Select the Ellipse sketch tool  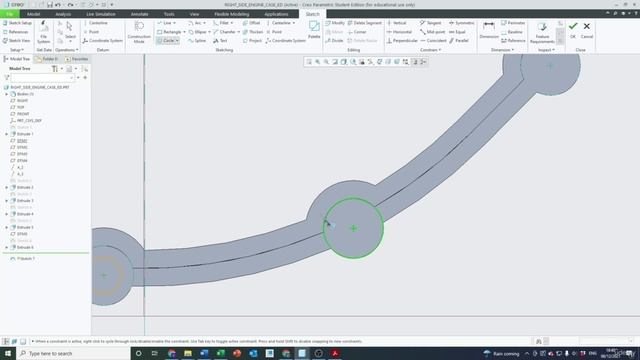click(198, 32)
